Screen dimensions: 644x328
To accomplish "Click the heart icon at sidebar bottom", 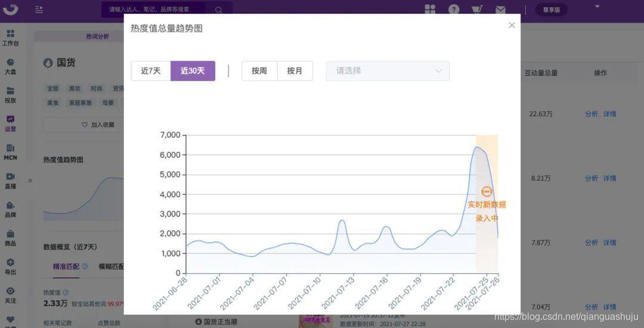I will [x=10, y=320].
